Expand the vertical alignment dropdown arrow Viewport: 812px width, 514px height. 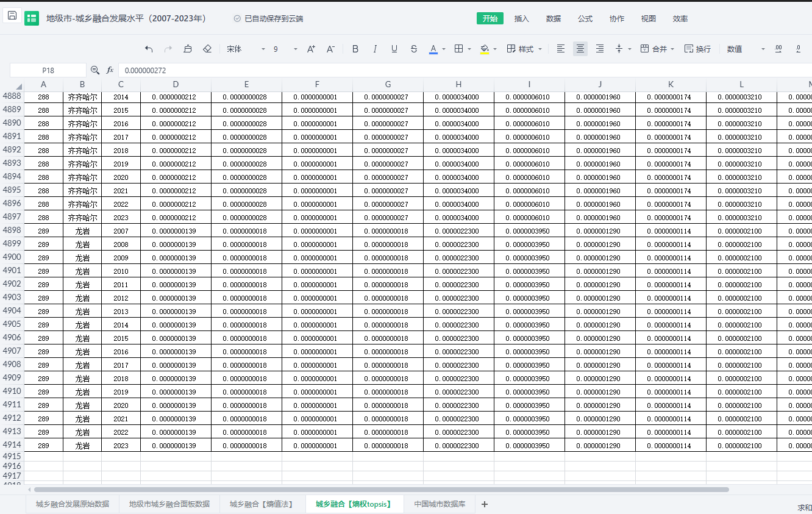click(x=630, y=49)
